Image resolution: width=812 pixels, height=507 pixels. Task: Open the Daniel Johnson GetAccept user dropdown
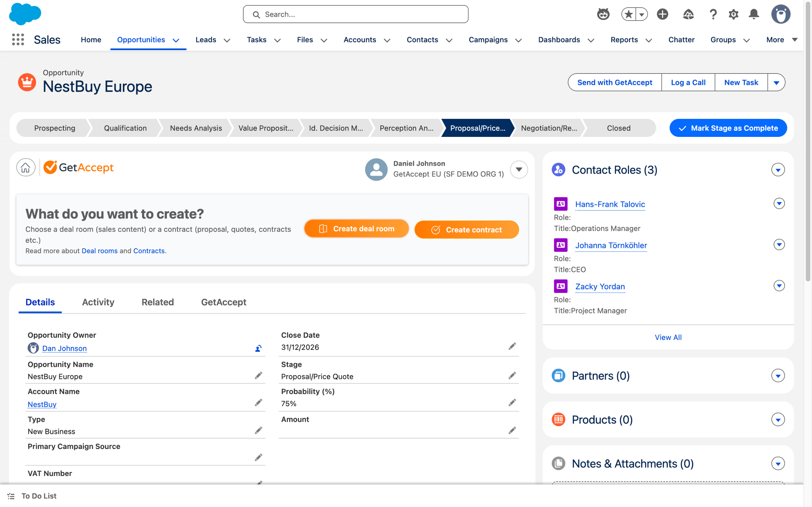[x=519, y=169]
